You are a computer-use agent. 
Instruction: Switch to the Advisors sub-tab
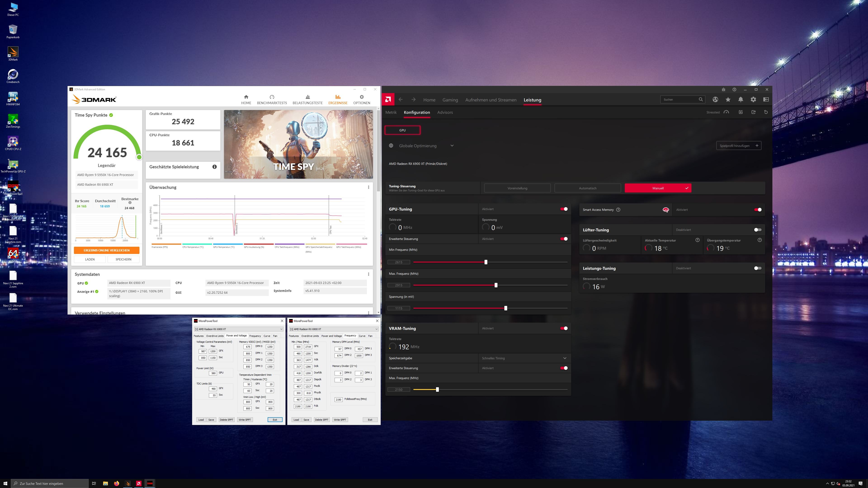445,113
